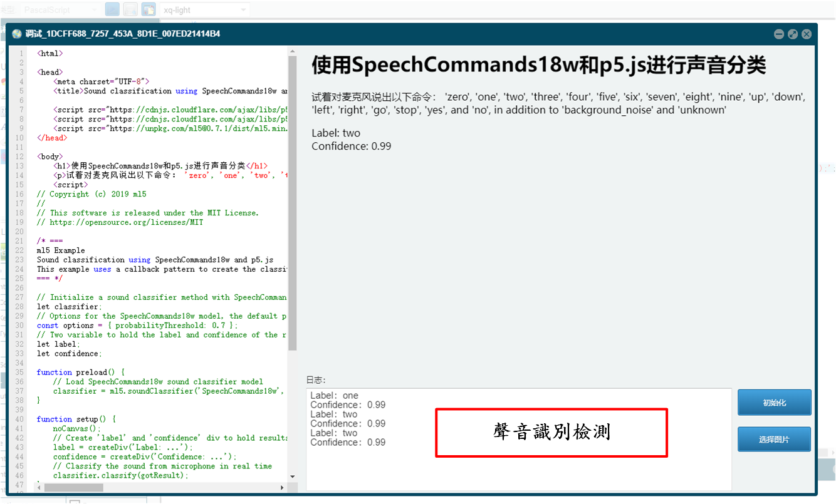Click the 选择图片 button
Screen dimensions: 836x504
[775, 439]
